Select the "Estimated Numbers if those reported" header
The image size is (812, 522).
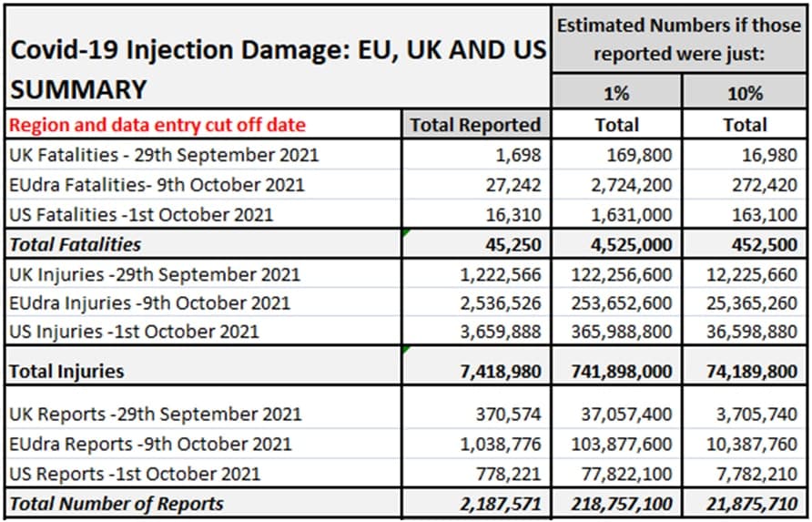click(679, 39)
